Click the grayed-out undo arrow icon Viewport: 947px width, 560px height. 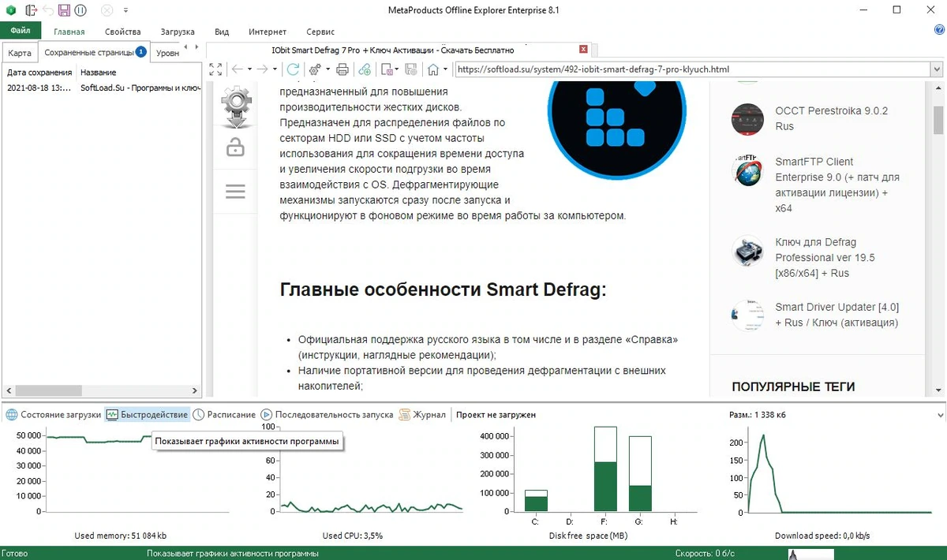click(48, 10)
